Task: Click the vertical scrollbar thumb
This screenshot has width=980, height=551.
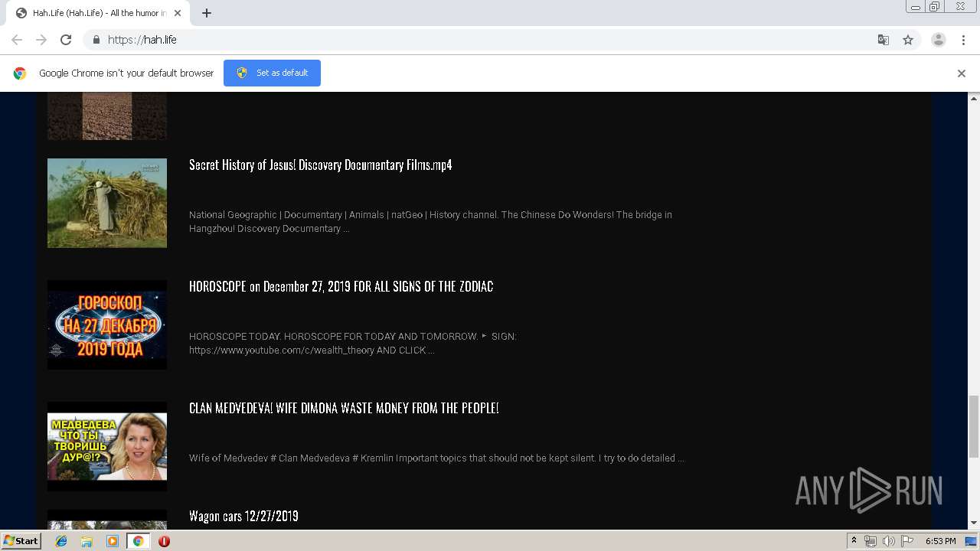Action: pyautogui.click(x=974, y=427)
